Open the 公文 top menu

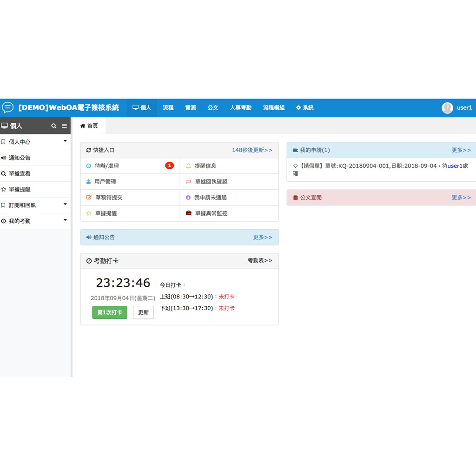click(213, 108)
